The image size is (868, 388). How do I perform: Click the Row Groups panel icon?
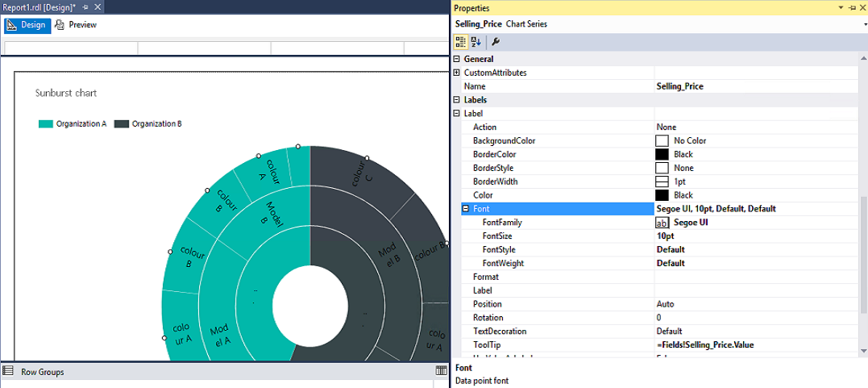[x=8, y=372]
